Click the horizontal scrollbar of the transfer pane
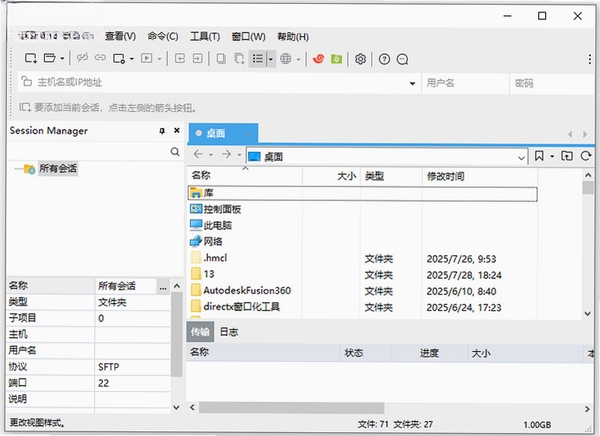This screenshot has width=600, height=436. point(292,408)
